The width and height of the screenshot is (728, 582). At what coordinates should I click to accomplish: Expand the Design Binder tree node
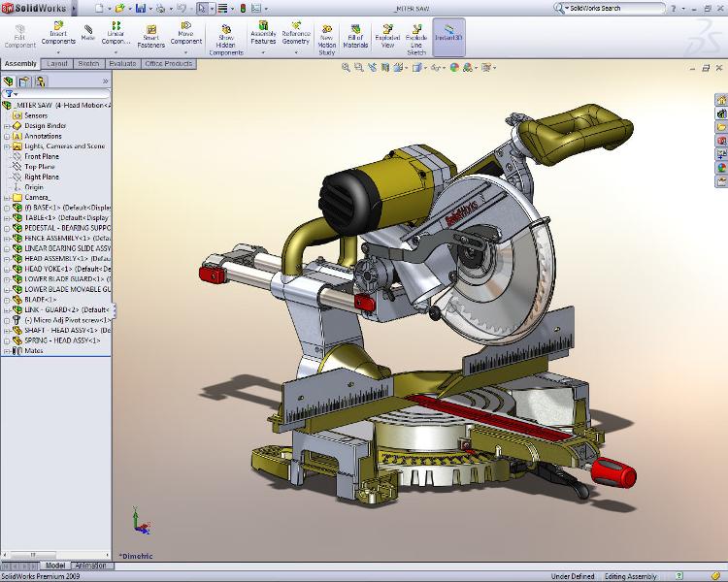[x=7, y=126]
